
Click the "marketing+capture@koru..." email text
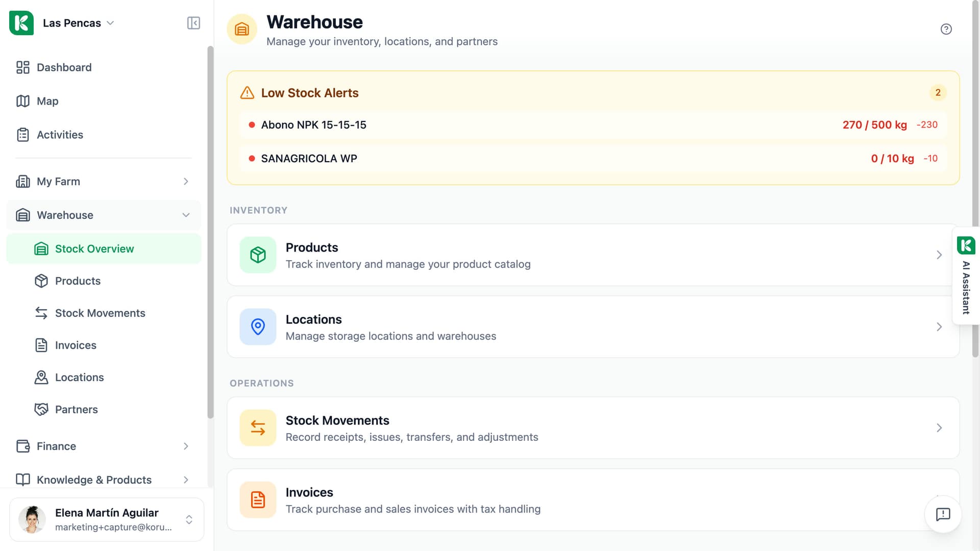point(113,527)
